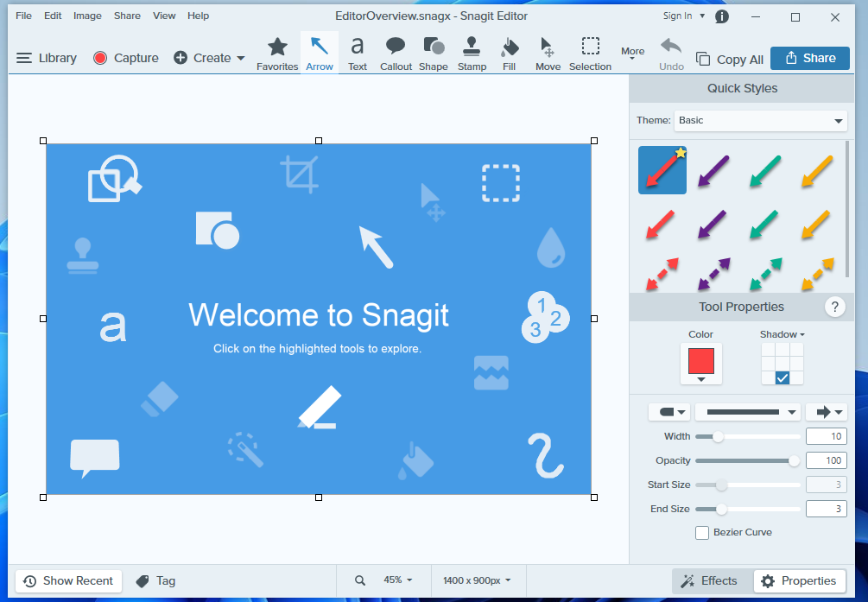Choose the starred red arrow quick style
This screenshot has height=602, width=868.
(662, 170)
